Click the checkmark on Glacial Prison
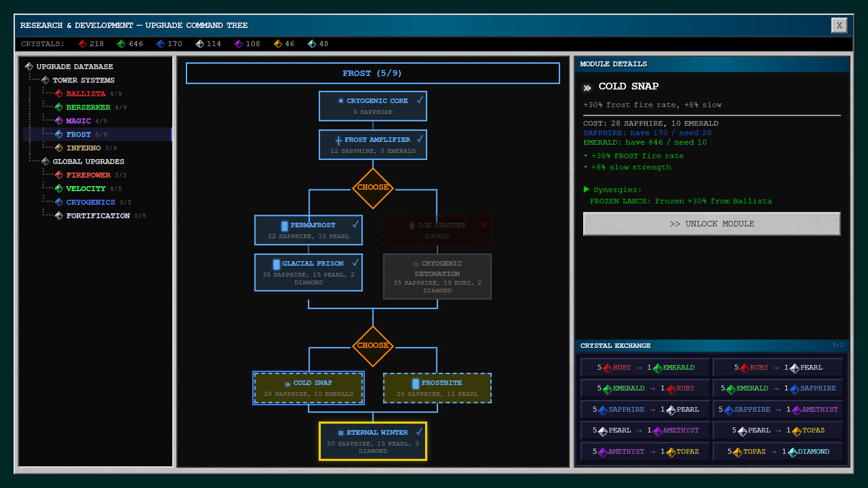Screen dimensions: 868x488 355,262
